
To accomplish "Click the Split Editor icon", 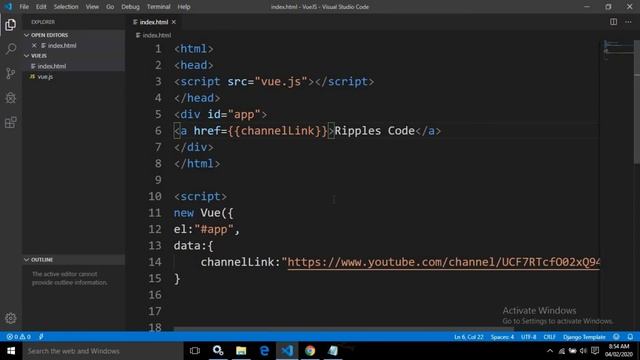I will click(613, 22).
